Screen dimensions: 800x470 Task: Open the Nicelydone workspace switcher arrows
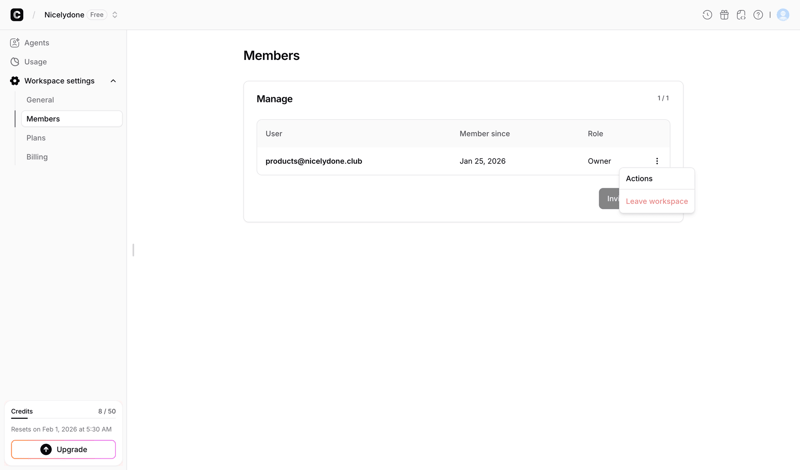pyautogui.click(x=115, y=15)
